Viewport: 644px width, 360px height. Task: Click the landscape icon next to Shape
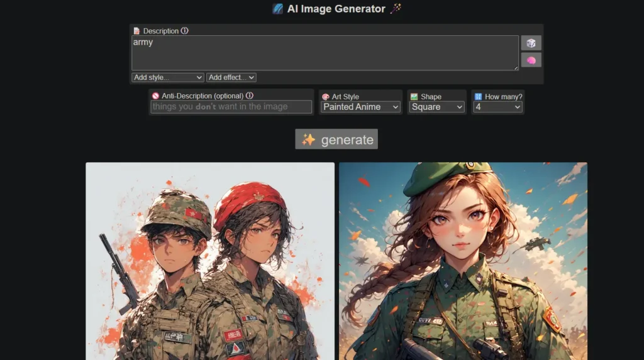[414, 97]
